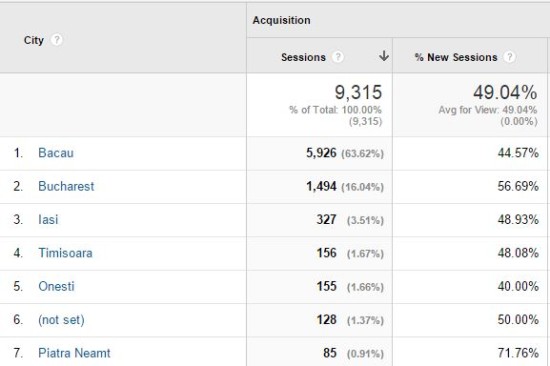Image resolution: width=550 pixels, height=366 pixels.
Task: Select Timisoara sessions value 156
Action: point(326,253)
